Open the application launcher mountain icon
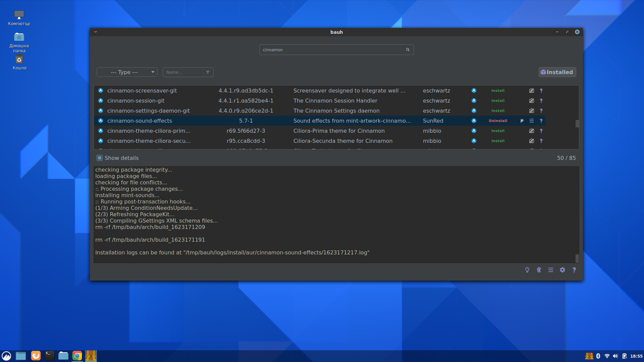 [7, 356]
